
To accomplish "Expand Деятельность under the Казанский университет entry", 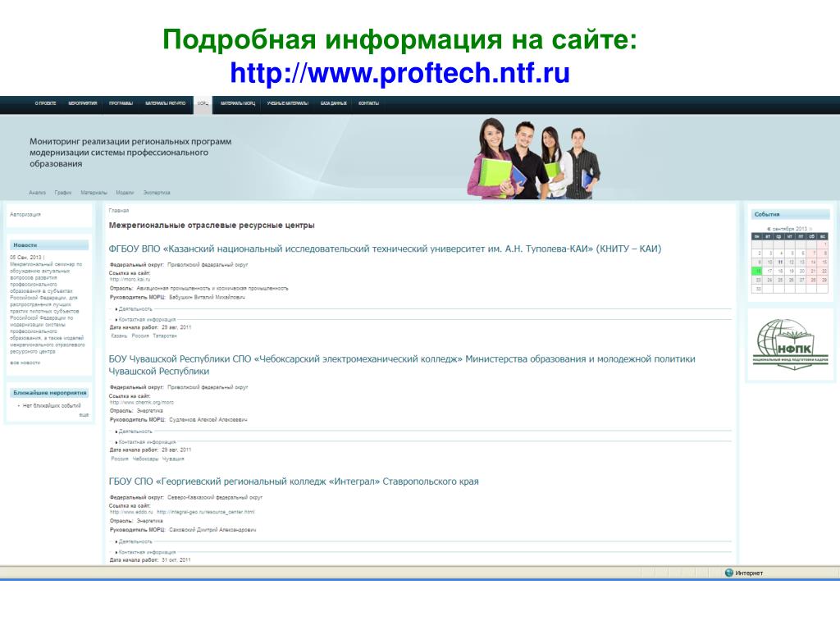I will click(135, 309).
